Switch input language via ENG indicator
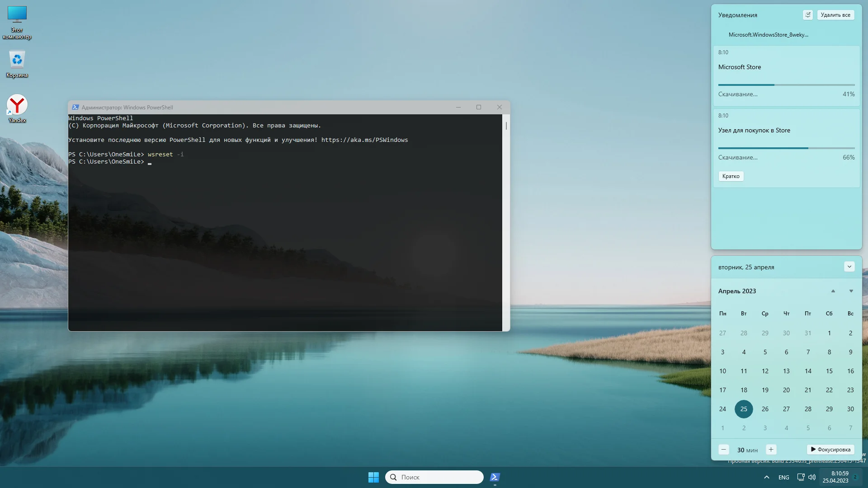The width and height of the screenshot is (868, 488). pos(784,477)
